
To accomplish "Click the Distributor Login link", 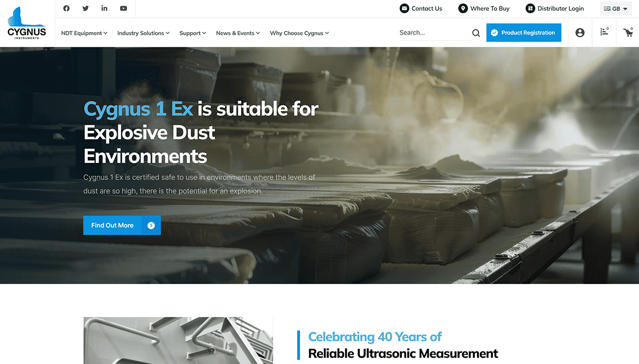I will [560, 8].
